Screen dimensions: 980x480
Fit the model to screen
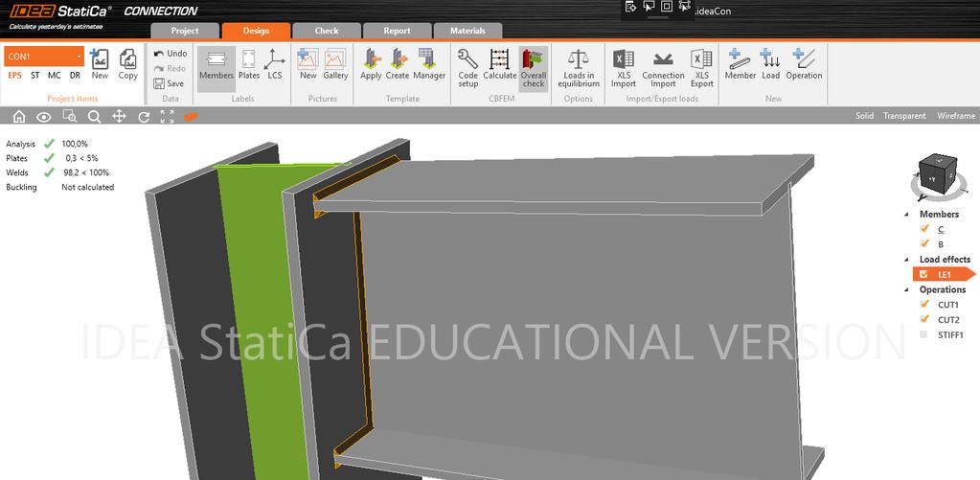(167, 116)
